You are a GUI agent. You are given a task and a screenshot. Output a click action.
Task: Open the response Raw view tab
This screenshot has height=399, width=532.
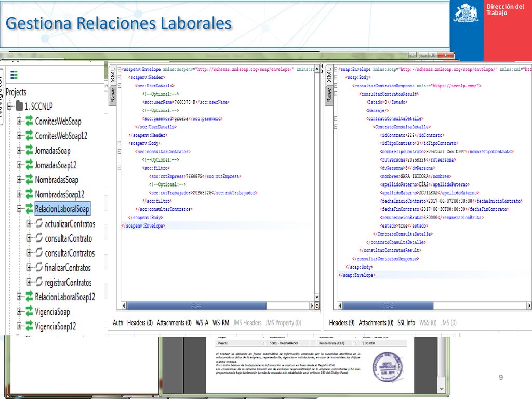(x=329, y=96)
